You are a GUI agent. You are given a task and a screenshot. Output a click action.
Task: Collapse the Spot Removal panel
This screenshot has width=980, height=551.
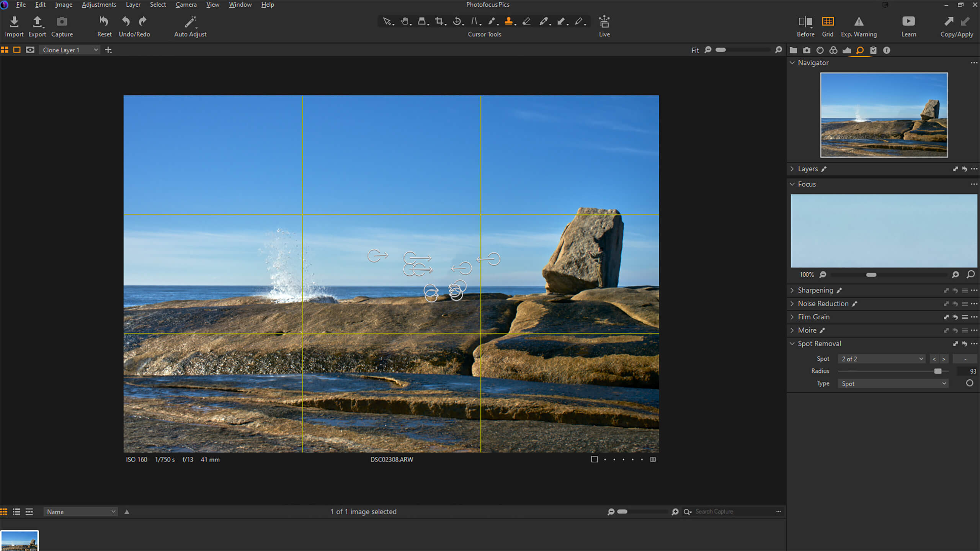(x=792, y=343)
